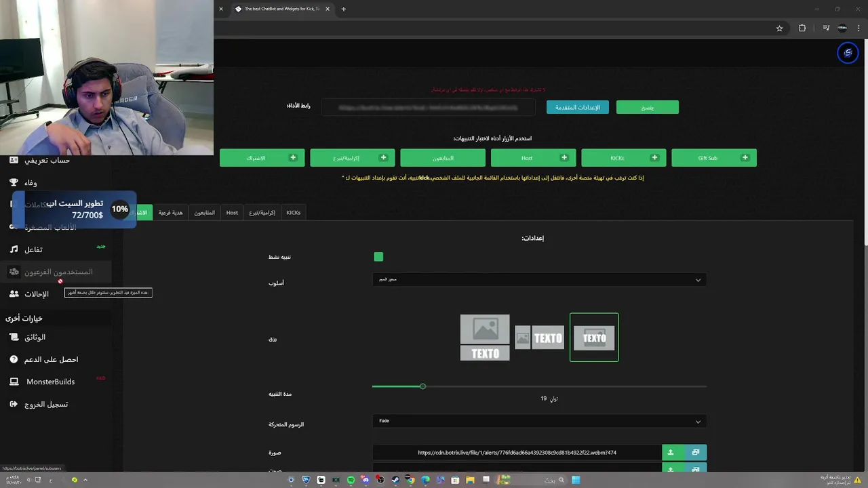Switch to the إكرامية/تبرع settings tab
868x488 pixels.
click(x=262, y=212)
